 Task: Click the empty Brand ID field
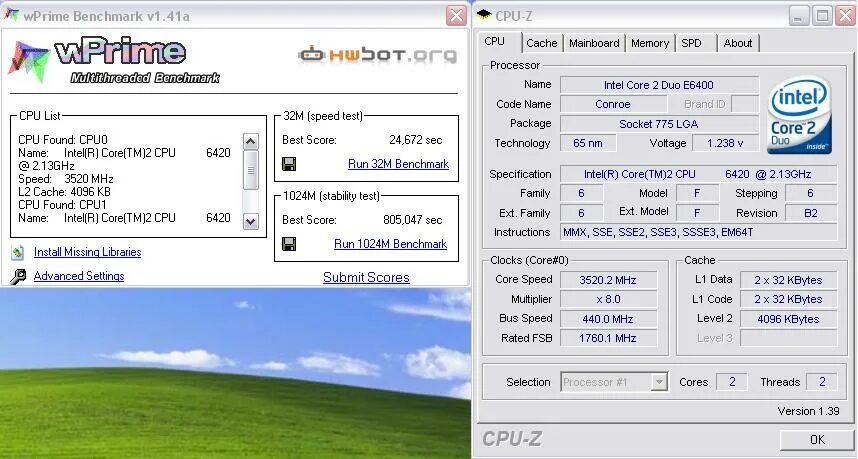(x=745, y=104)
